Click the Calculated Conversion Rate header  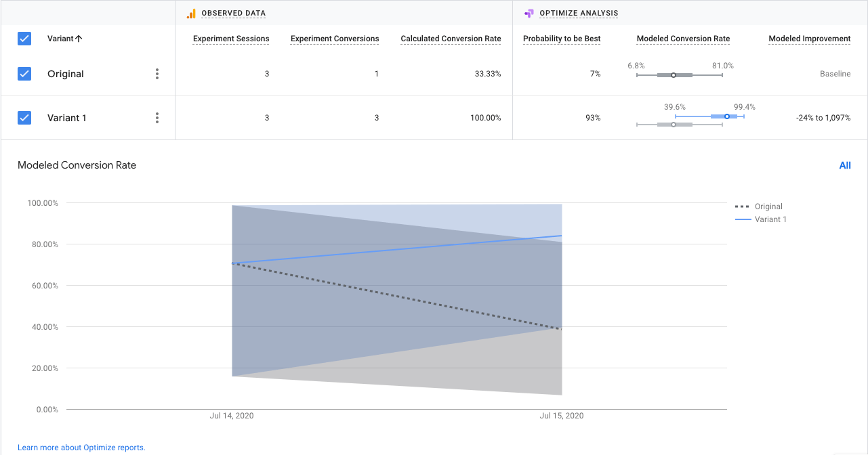click(x=451, y=39)
